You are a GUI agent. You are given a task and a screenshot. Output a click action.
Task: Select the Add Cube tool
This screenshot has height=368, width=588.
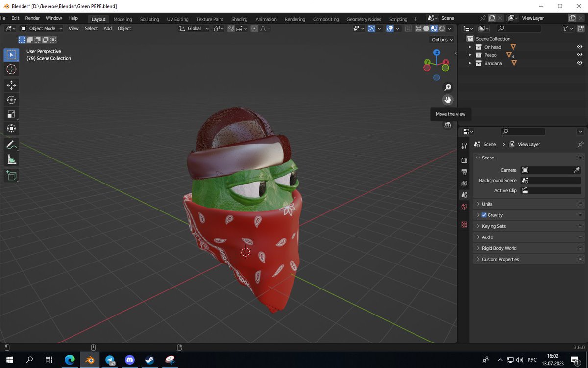point(11,175)
